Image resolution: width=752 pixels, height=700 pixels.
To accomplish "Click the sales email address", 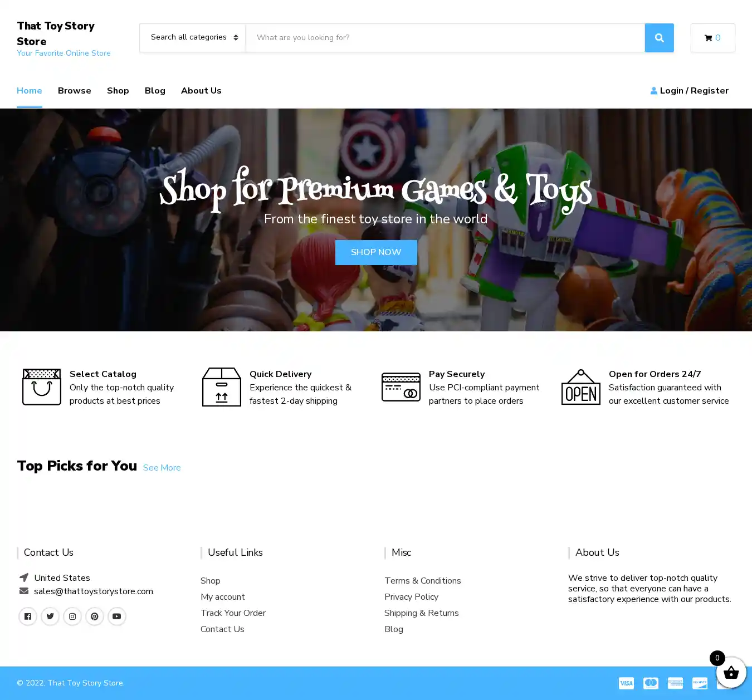I will click(93, 591).
